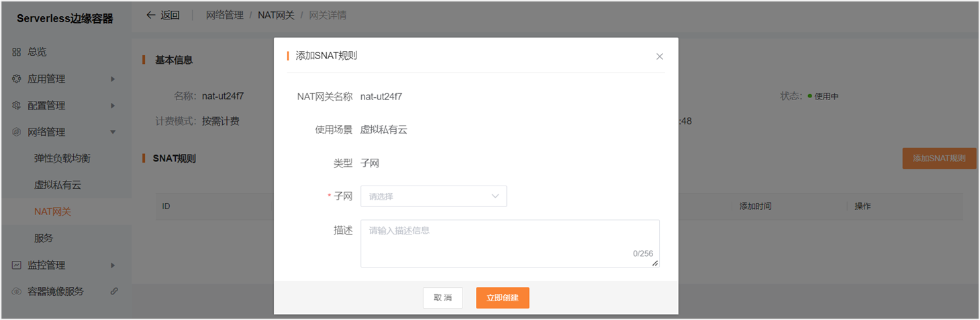This screenshot has height=320, width=980.
Task: Click the 按需计费 billing mode value
Action: (x=221, y=122)
